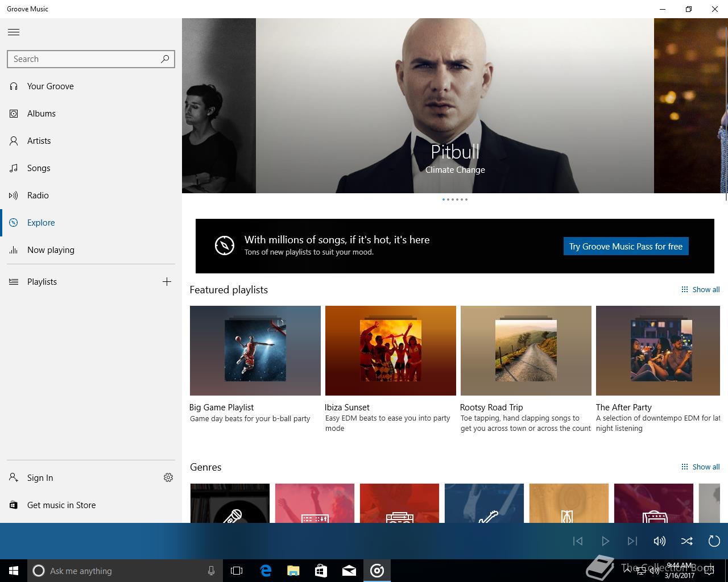The image size is (728, 582).
Task: Click Try Groove Music Pass for free
Action: (x=626, y=246)
